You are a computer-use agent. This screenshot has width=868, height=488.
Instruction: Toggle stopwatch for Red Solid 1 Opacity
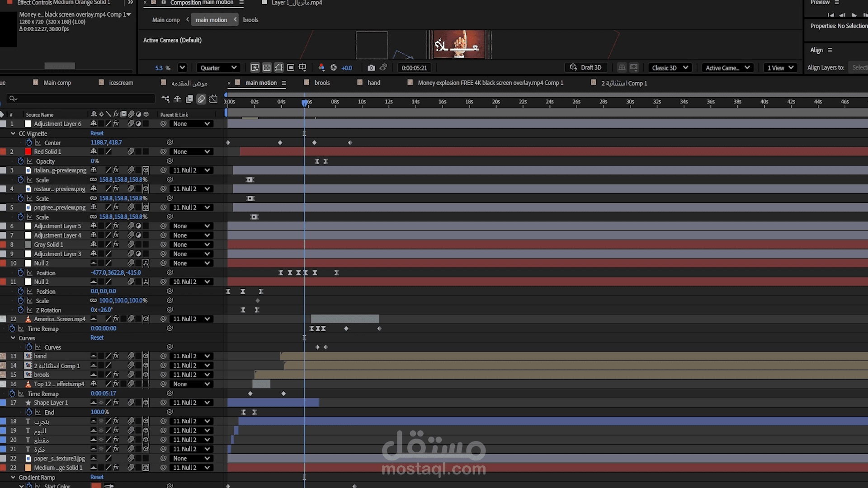[x=21, y=161]
